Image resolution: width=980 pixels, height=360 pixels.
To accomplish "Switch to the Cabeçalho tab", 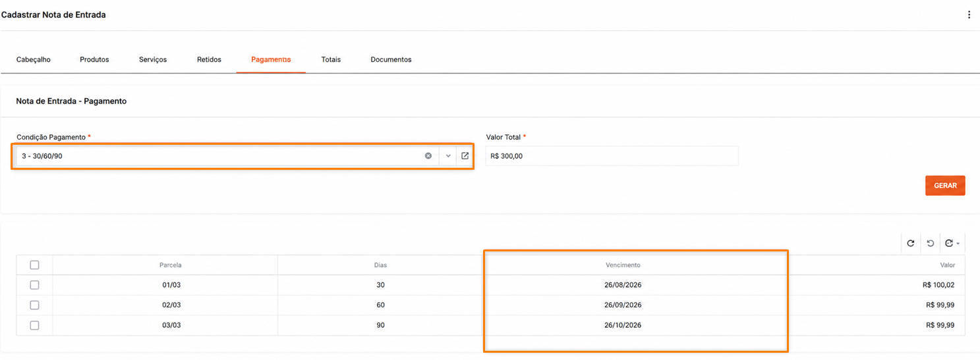I will 34,59.
